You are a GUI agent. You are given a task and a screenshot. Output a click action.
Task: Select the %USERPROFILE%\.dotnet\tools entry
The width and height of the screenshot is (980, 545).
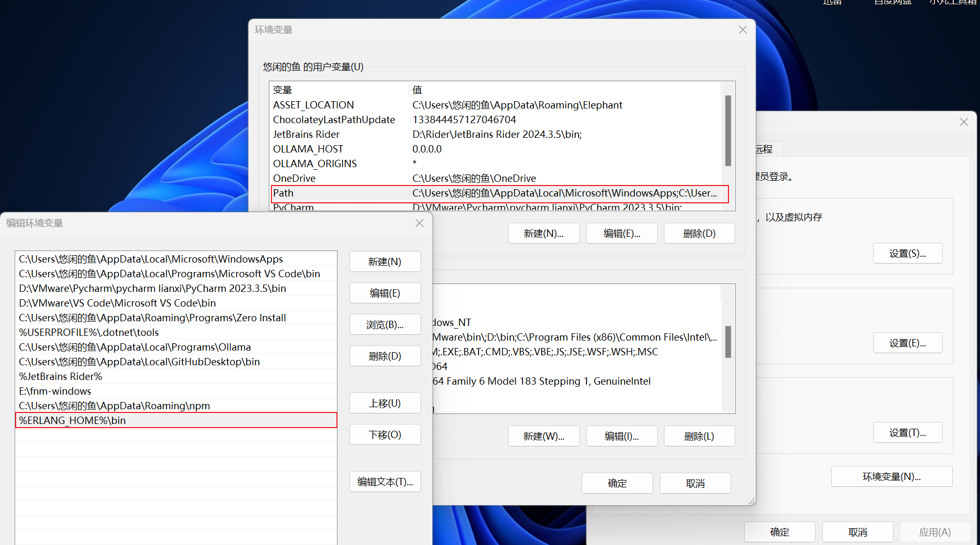coord(176,332)
